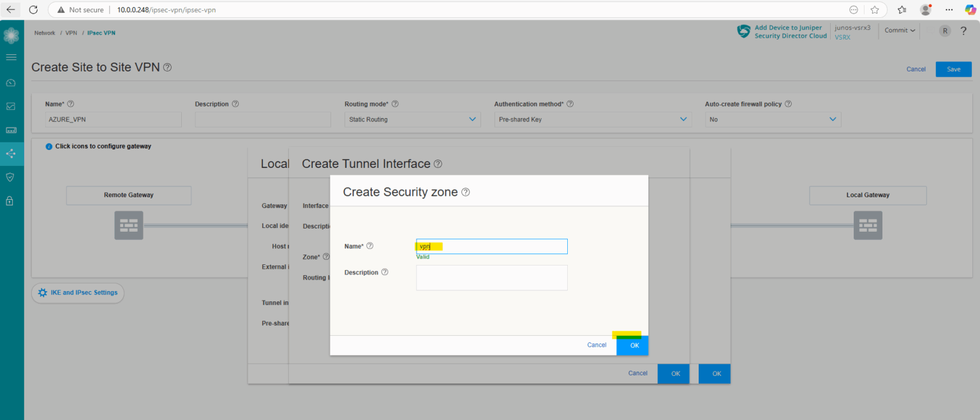Confirm the Create Security zone dialog with OK
The height and width of the screenshot is (420, 980).
pos(632,345)
